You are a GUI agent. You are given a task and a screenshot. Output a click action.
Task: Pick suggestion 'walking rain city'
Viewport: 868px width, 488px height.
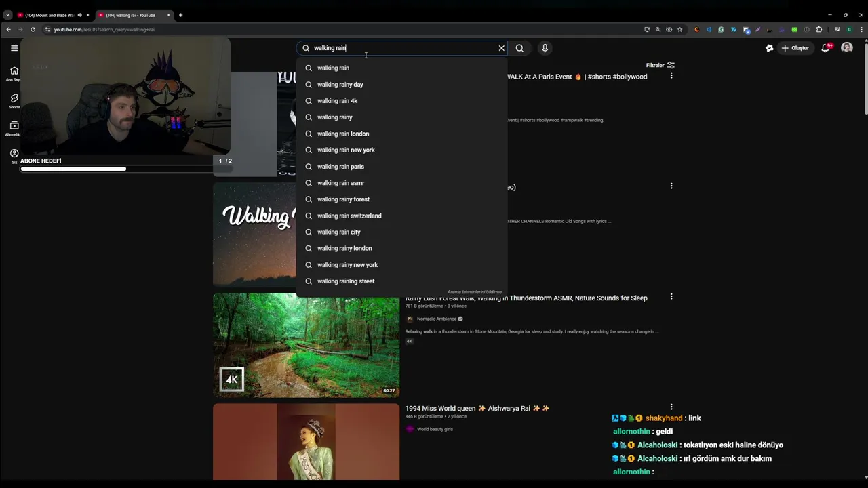pyautogui.click(x=401, y=232)
